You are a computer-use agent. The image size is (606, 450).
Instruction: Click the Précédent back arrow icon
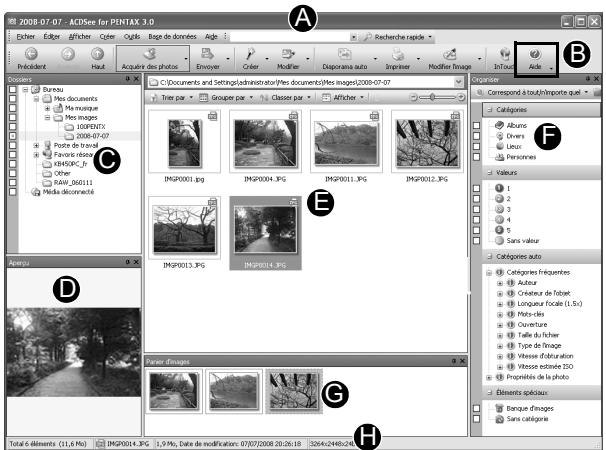coord(31,54)
